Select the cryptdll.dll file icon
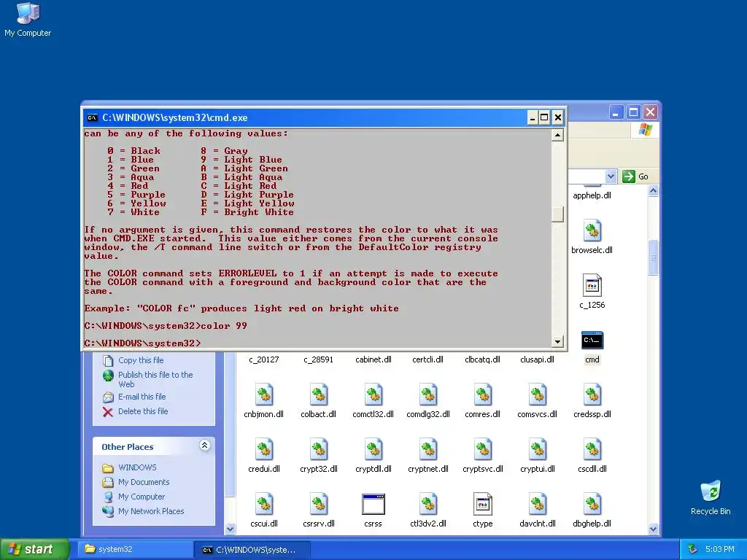This screenshot has height=560, width=747. pos(373,450)
